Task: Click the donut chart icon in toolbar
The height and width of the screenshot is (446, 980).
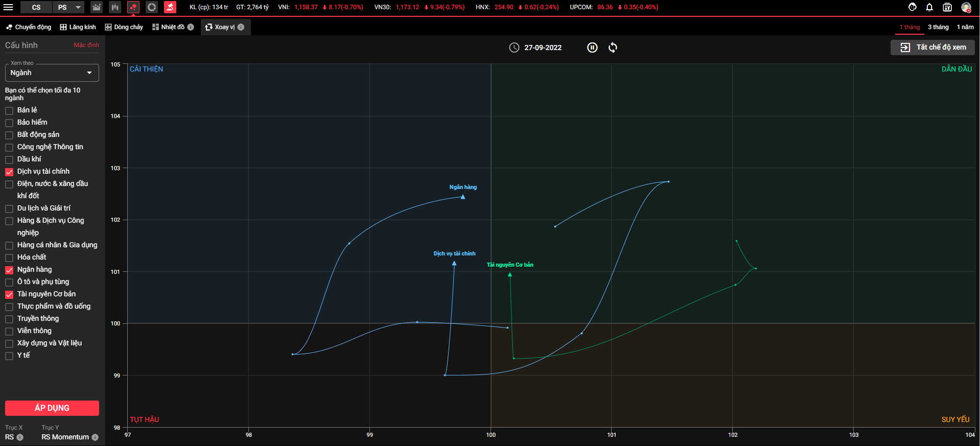Action: coord(152,7)
